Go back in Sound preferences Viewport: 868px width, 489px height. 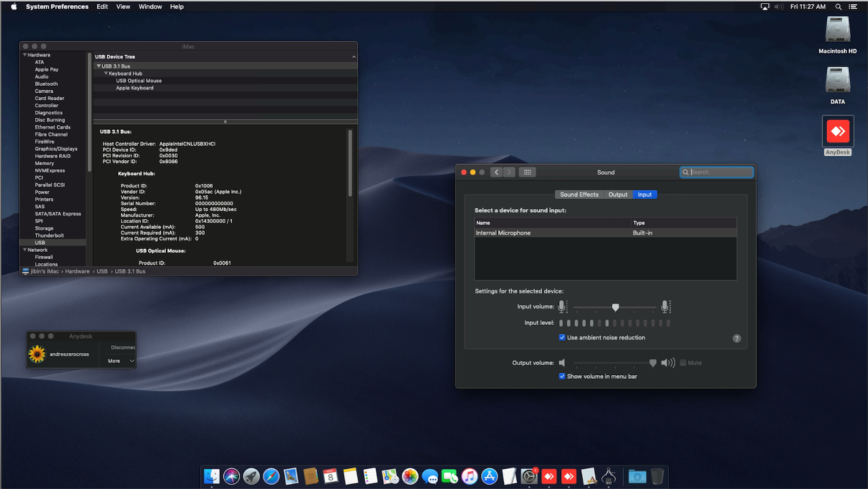[x=497, y=172]
